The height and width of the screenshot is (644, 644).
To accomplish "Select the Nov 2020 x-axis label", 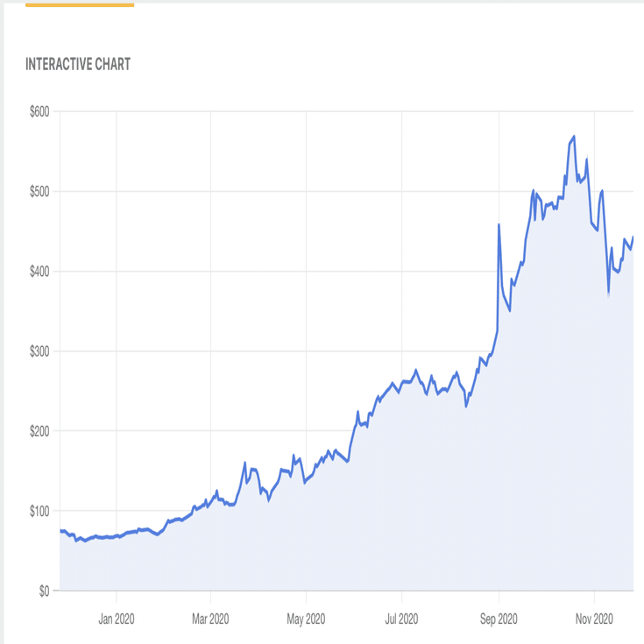I will click(593, 619).
